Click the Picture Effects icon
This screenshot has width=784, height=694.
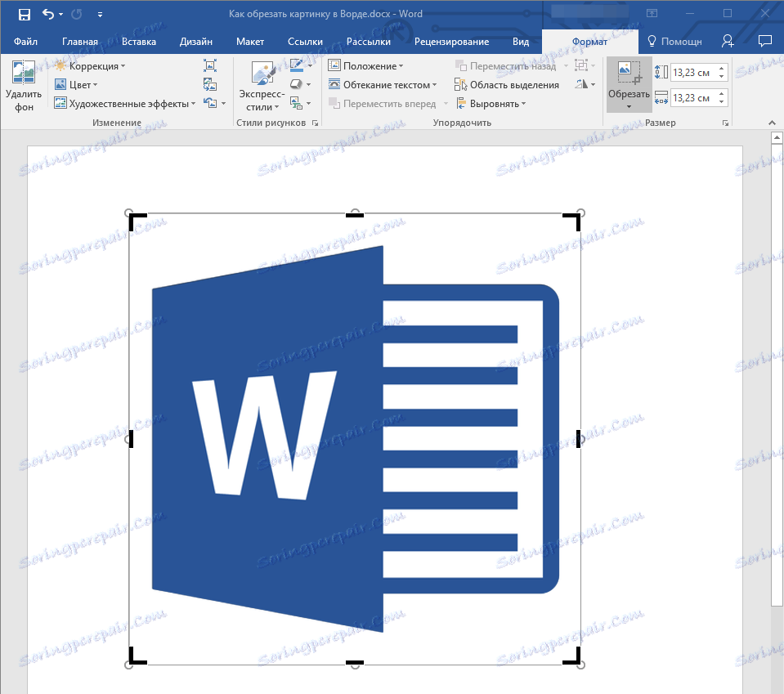pos(297,84)
